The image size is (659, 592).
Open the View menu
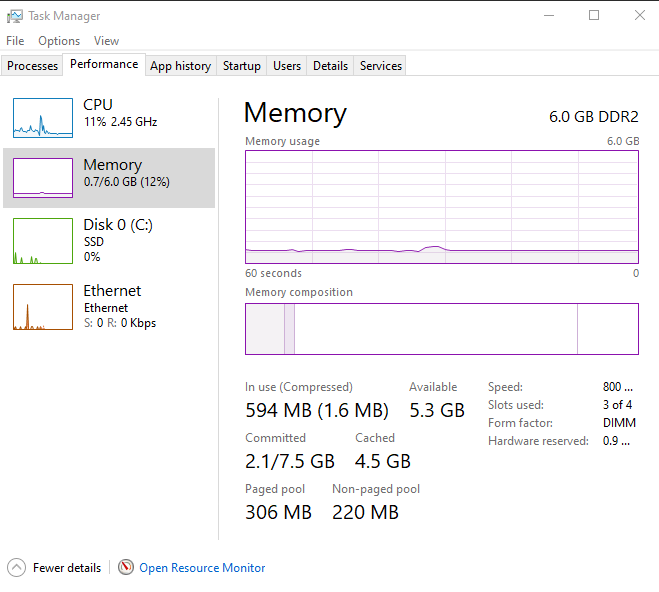point(106,41)
